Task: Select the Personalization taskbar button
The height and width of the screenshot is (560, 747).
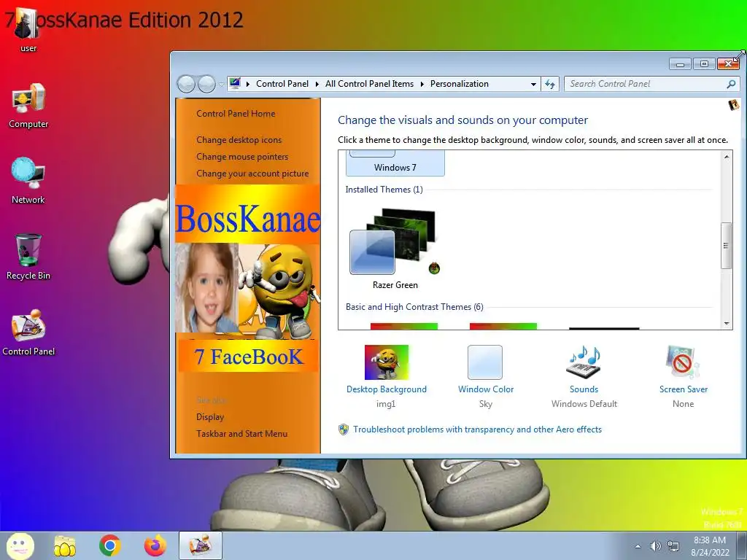Action: [201, 545]
